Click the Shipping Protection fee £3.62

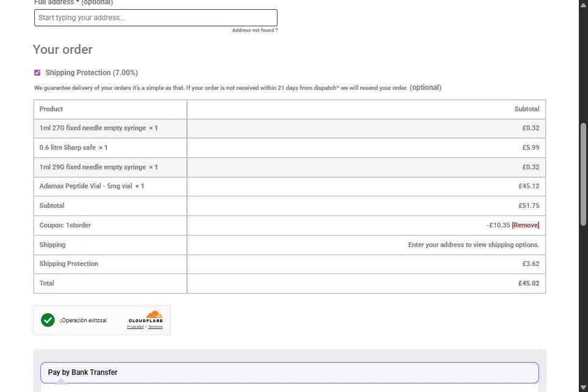[x=531, y=264]
